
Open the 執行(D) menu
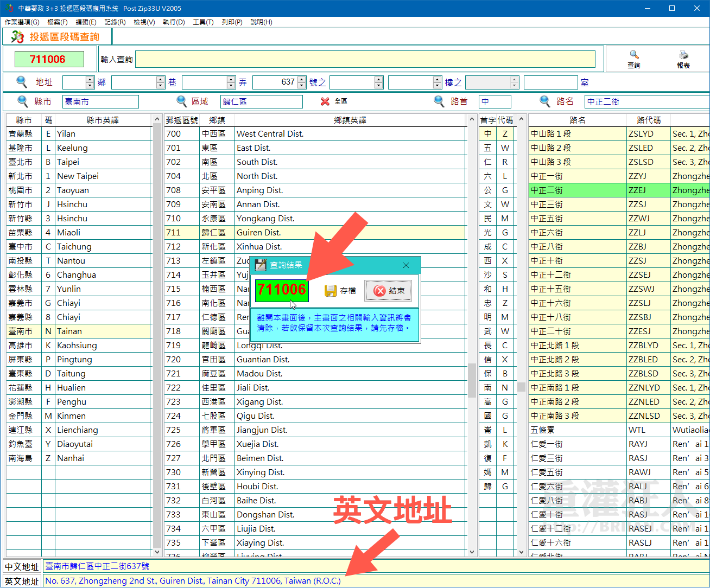[174, 22]
